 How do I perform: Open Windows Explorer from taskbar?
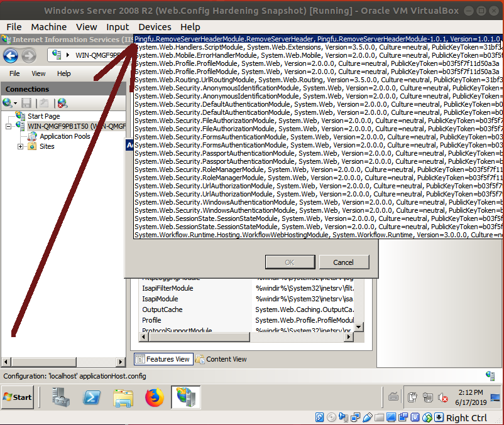(x=123, y=398)
